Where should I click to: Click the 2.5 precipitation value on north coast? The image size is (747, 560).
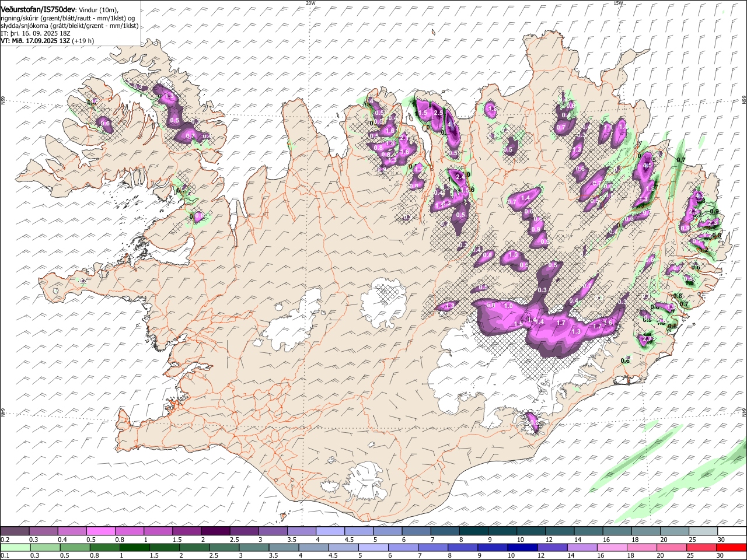(x=438, y=112)
